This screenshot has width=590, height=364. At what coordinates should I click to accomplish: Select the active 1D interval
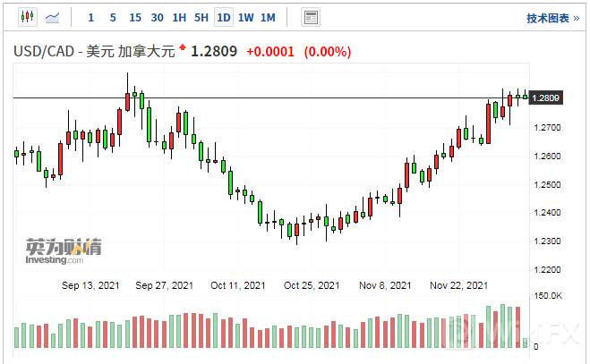click(x=224, y=17)
